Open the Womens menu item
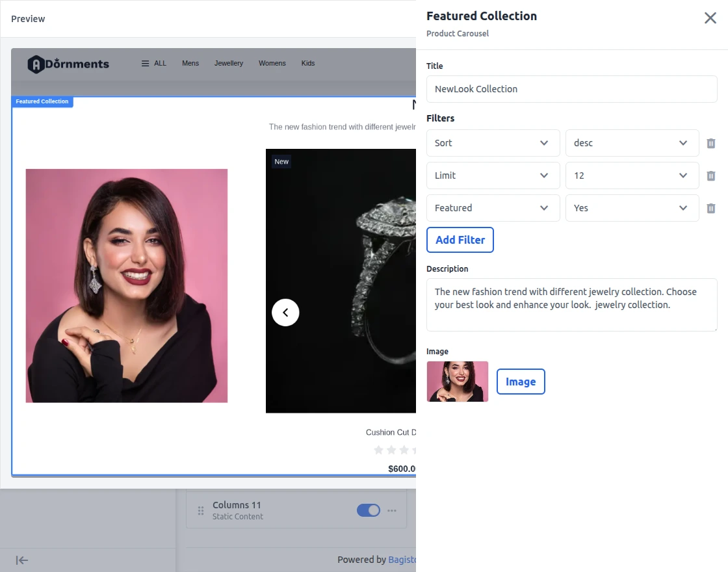The width and height of the screenshot is (728, 572). coord(272,63)
